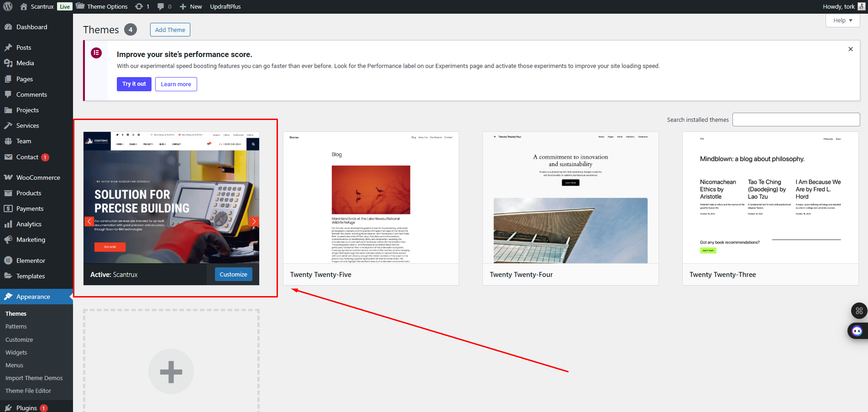Select the Twenty Twenty-Four theme thumbnail

click(570, 198)
